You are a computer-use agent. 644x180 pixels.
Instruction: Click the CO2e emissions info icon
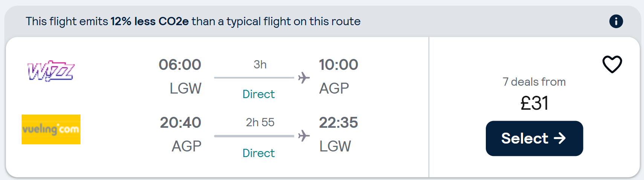[616, 21]
